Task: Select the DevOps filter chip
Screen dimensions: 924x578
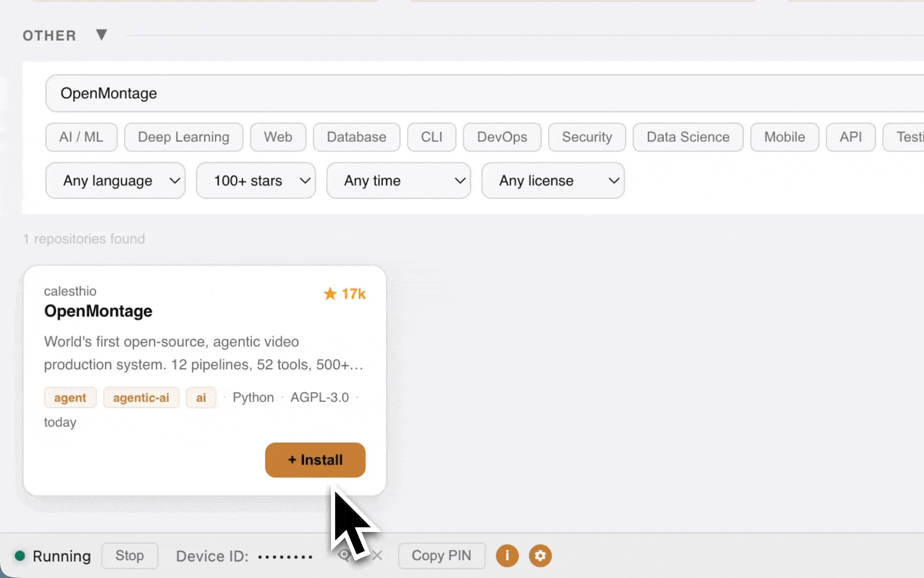Action: click(502, 137)
